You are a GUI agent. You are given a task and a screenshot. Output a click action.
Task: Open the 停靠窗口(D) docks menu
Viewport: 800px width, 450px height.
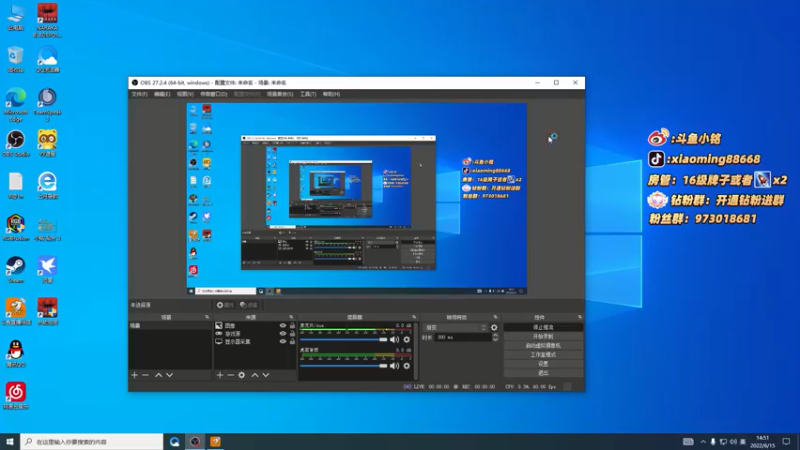click(213, 94)
